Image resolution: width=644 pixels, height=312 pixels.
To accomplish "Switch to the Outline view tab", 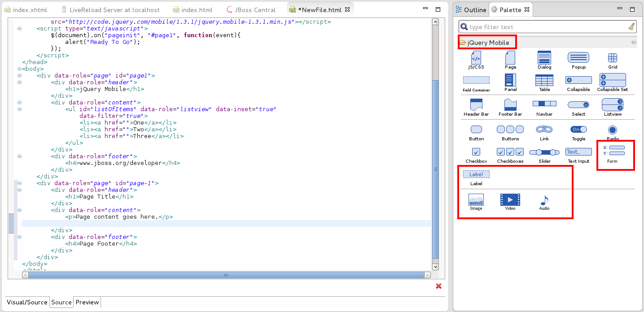I will click(471, 9).
